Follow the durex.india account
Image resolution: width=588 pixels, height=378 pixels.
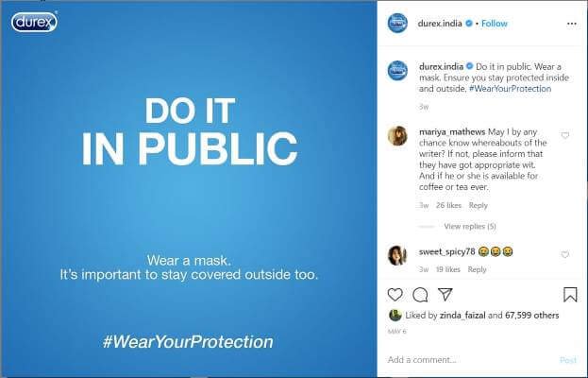click(495, 24)
